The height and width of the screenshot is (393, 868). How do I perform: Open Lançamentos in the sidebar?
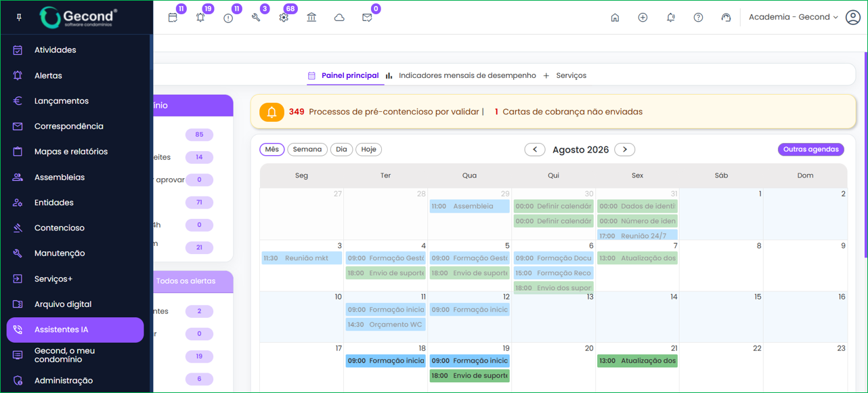pos(75,101)
